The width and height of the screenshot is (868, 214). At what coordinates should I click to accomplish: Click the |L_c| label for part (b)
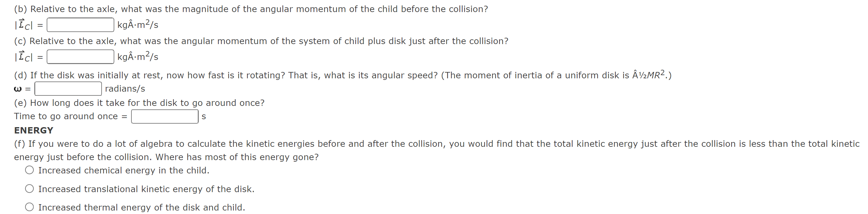pos(24,24)
